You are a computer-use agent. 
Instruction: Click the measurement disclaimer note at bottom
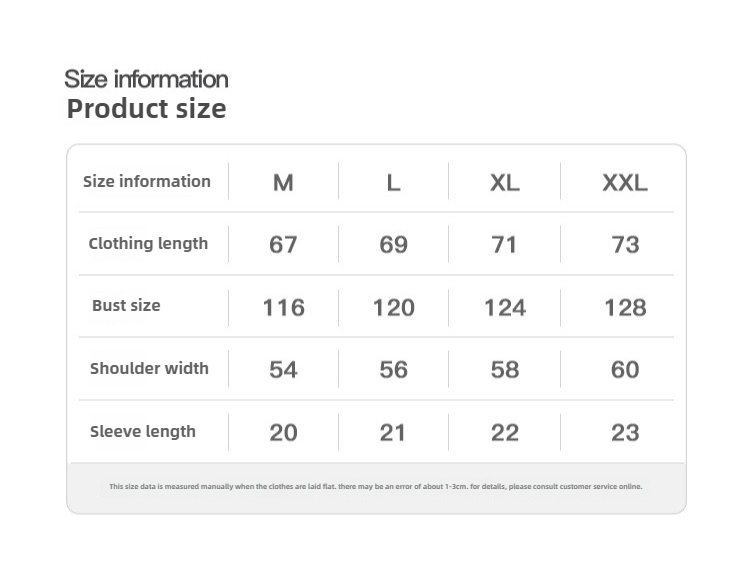click(376, 487)
